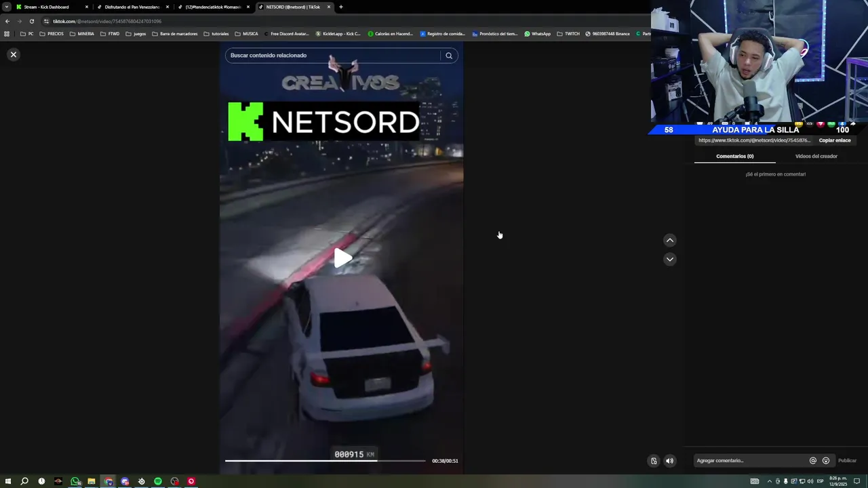The height and width of the screenshot is (488, 868).
Task: Open the 'MINERIA' bookmarks folder
Action: coord(82,34)
